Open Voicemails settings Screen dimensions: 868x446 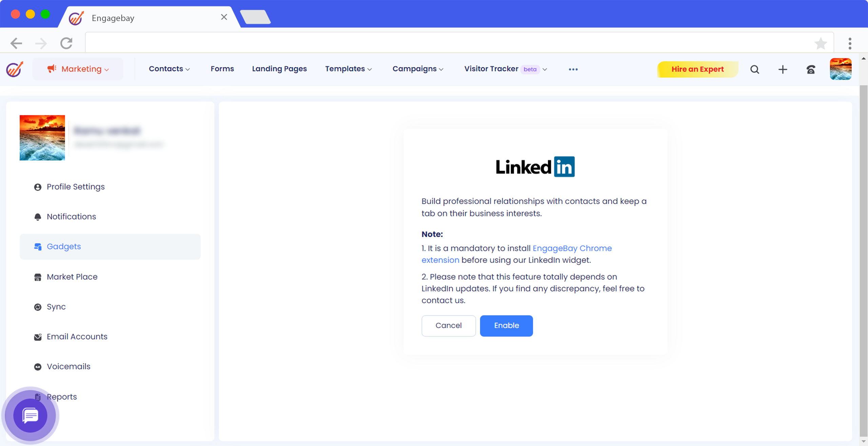tap(110, 366)
